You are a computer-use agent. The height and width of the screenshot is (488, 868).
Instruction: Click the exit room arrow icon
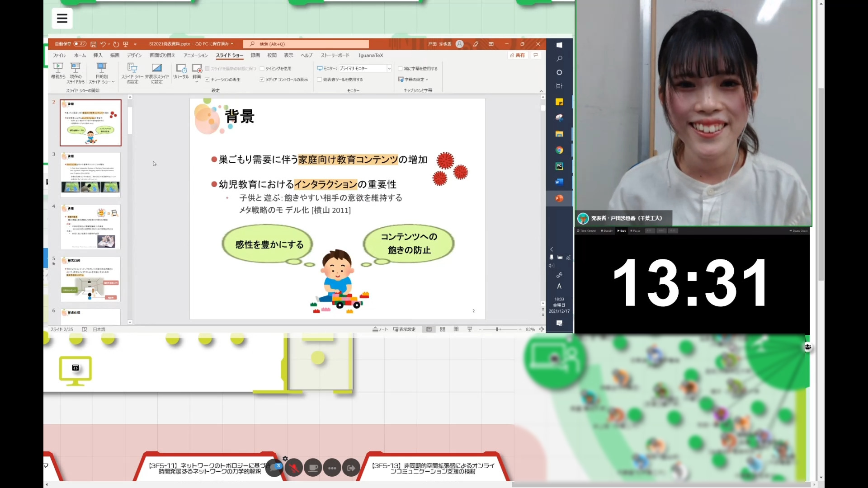tap(351, 468)
